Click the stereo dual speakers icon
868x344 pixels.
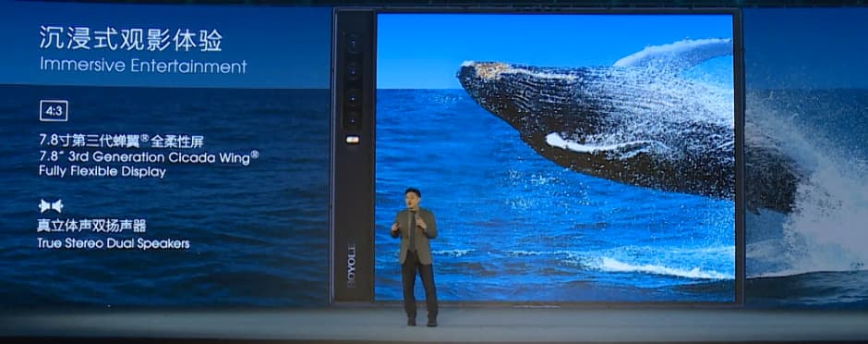coord(51,206)
